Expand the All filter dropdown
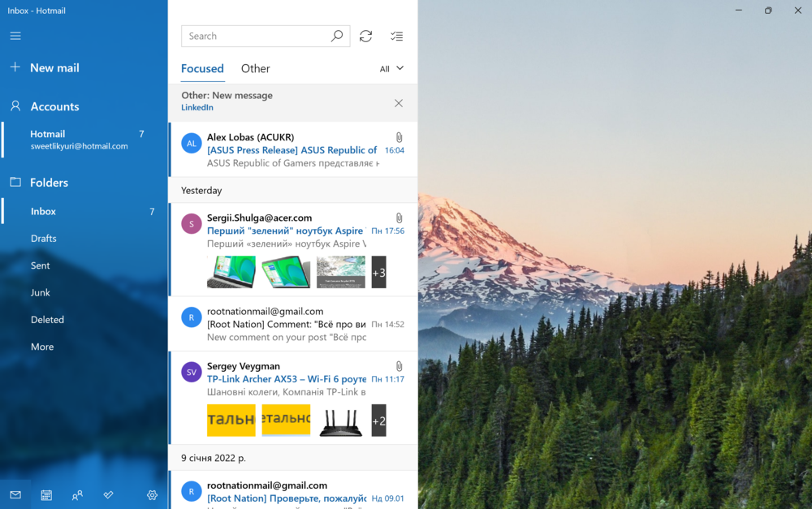This screenshot has width=812, height=509. pos(391,69)
